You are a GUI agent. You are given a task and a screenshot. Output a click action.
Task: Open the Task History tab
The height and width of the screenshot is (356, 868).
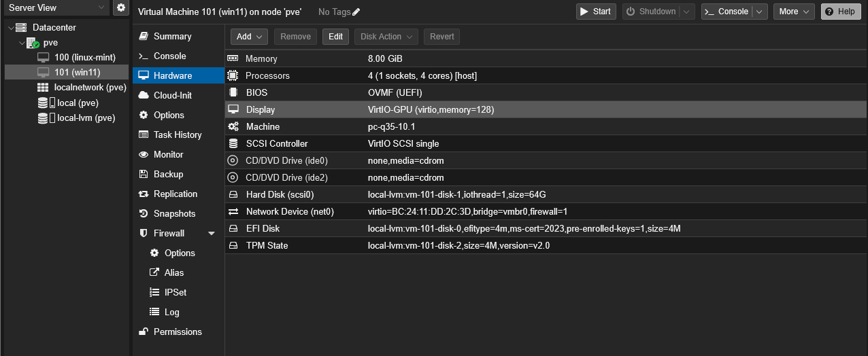[177, 135]
